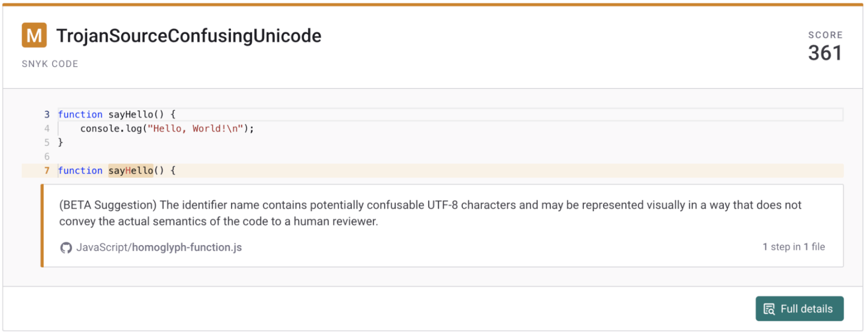This screenshot has height=334, width=868.
Task: Select the highlighted sayHello identifier on line 7
Action: tap(130, 170)
